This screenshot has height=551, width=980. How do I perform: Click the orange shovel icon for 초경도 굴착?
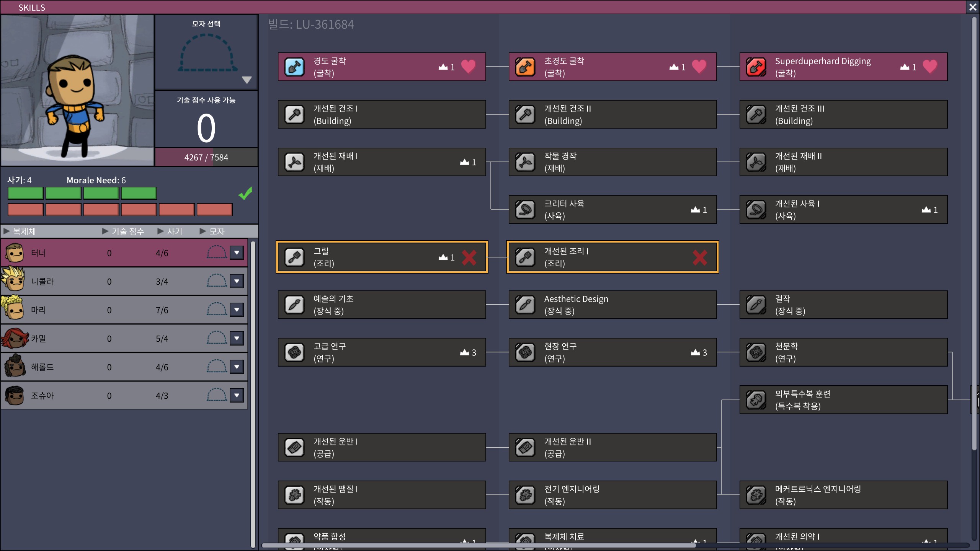525,67
